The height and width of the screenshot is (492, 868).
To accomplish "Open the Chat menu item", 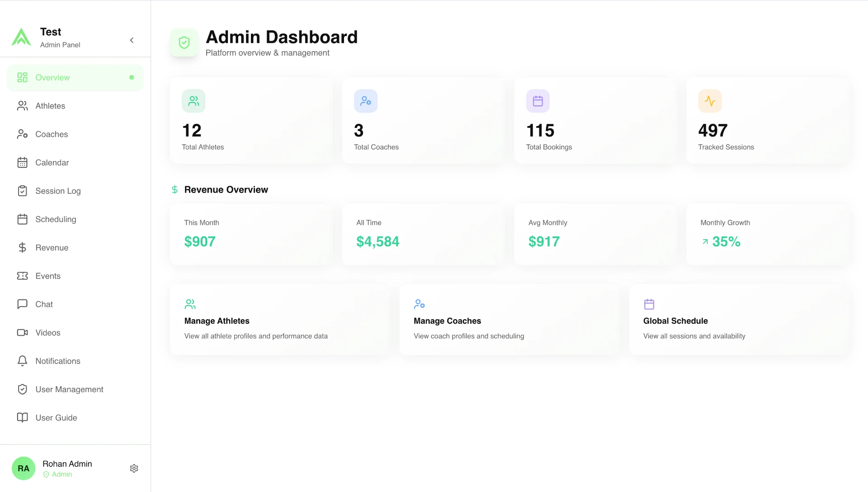I will pyautogui.click(x=75, y=304).
